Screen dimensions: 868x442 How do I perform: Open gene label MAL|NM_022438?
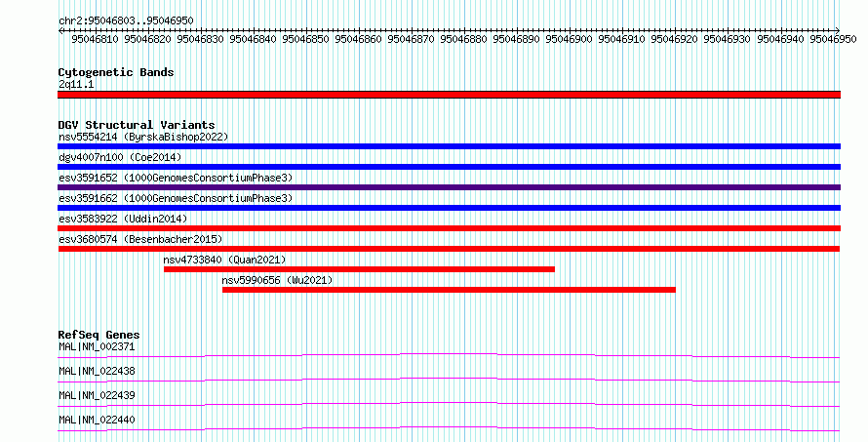tap(97, 371)
